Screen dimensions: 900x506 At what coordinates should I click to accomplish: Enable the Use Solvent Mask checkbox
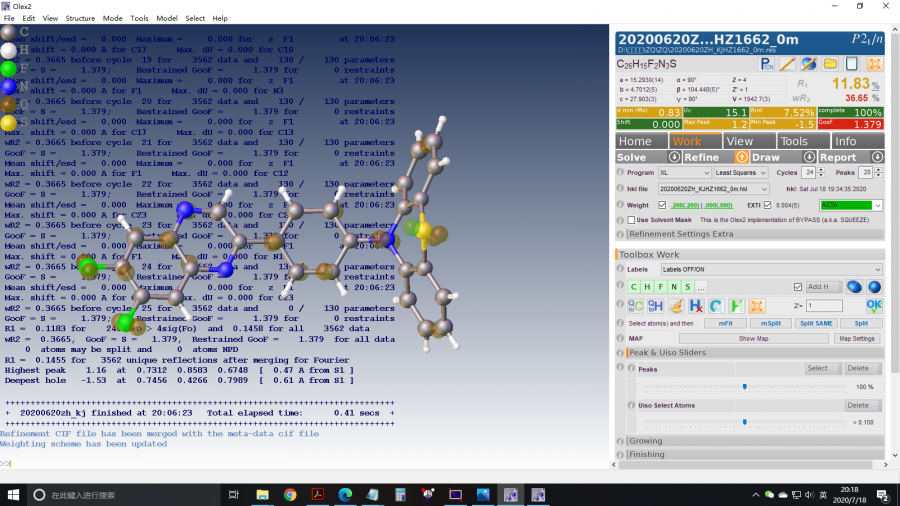[x=631, y=220]
